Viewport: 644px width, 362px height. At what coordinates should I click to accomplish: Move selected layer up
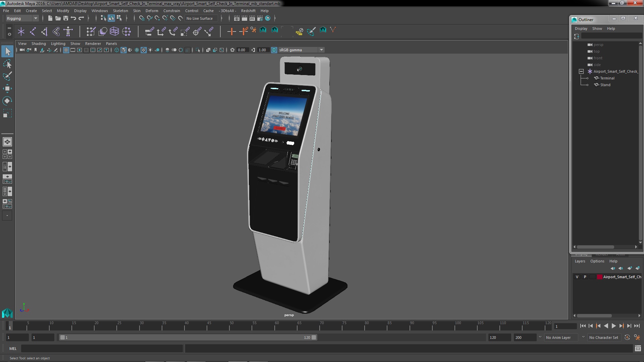click(x=613, y=268)
